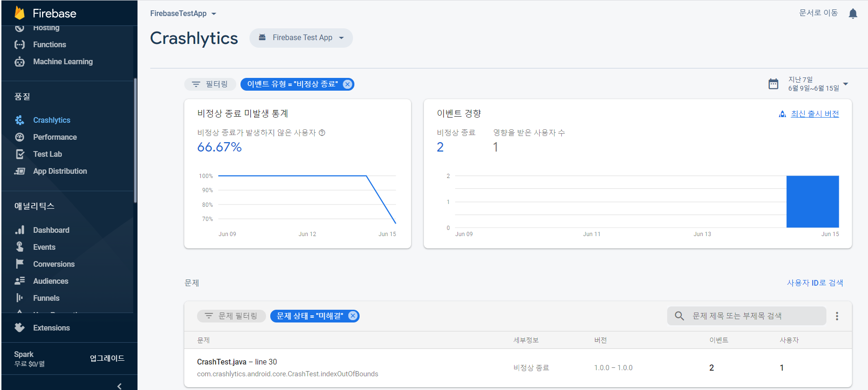This screenshot has height=390, width=868.
Task: Select the Crashlytics sidebar icon
Action: [x=19, y=120]
